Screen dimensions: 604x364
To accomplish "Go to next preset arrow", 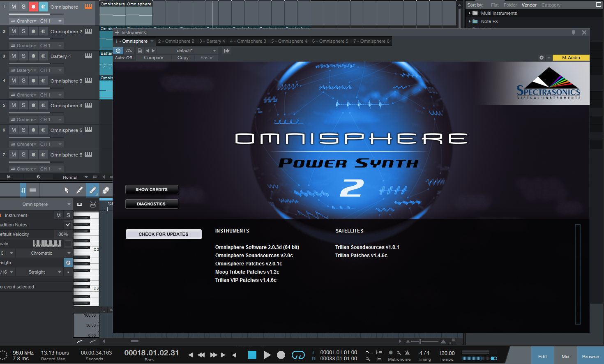I will pos(153,51).
